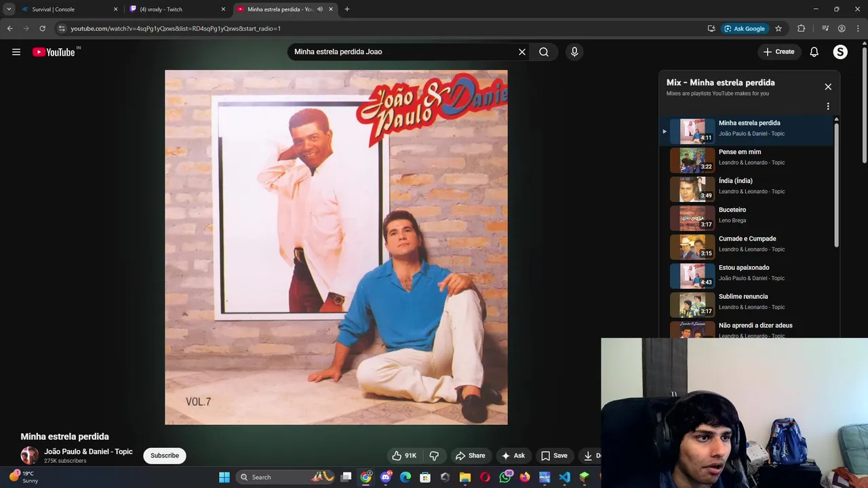The image size is (868, 488).
Task: Mute the YouTube tab audio icon
Action: [x=319, y=9]
